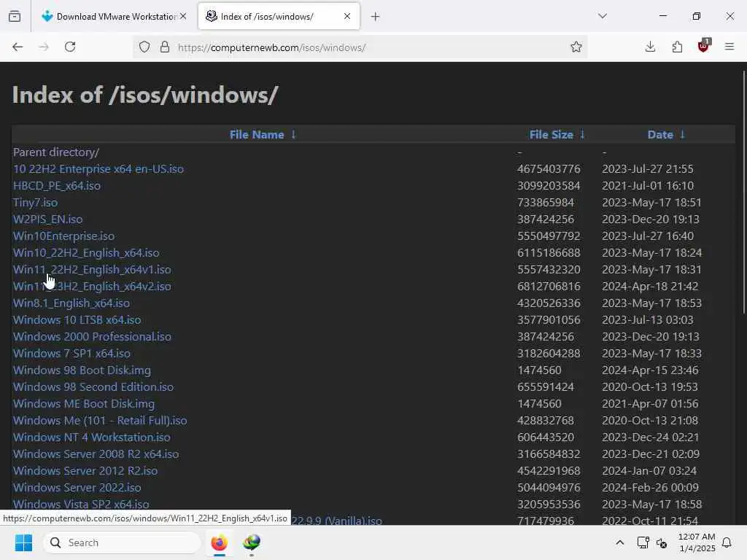
Task: Bookmark this page with the star
Action: pos(576,47)
